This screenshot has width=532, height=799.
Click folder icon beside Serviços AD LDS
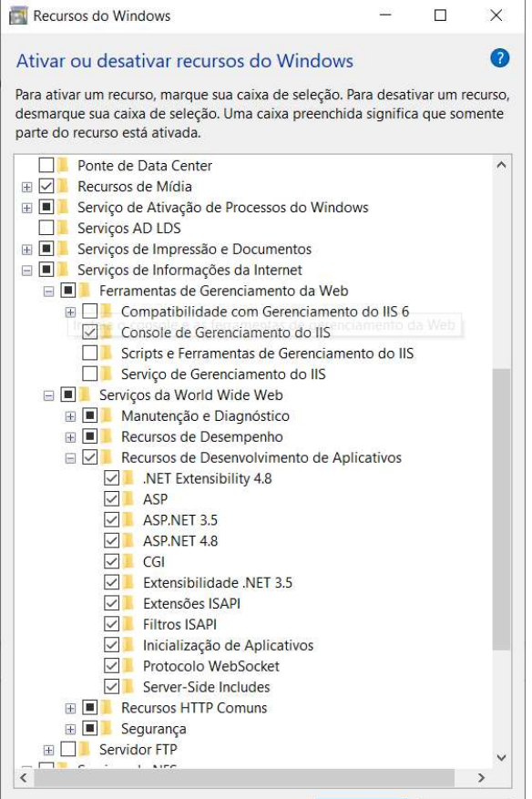[63, 228]
